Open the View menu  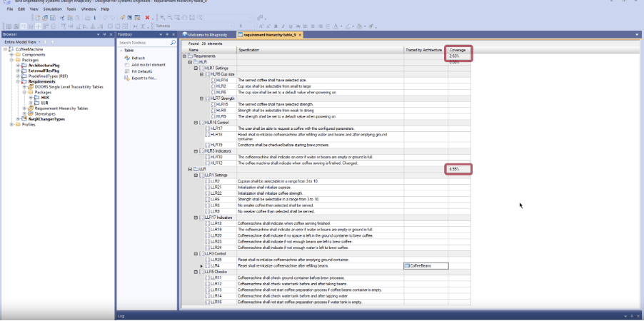34,9
